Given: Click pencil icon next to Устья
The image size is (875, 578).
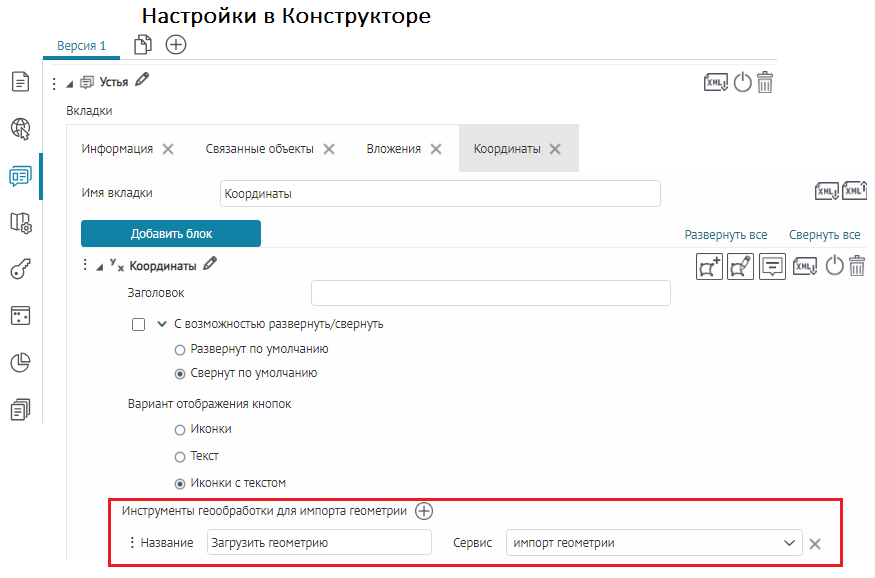Looking at the screenshot, I should click(x=142, y=81).
